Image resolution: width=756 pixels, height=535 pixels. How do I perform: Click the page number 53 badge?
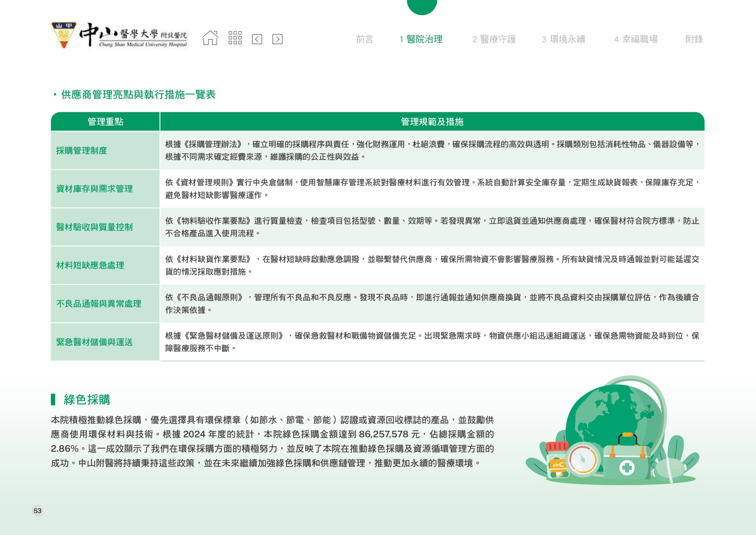(x=37, y=510)
